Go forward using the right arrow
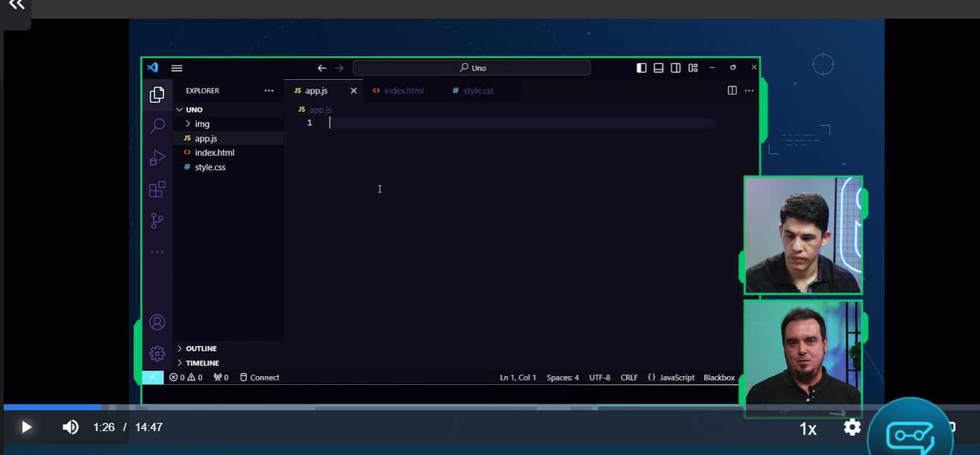 pos(339,68)
